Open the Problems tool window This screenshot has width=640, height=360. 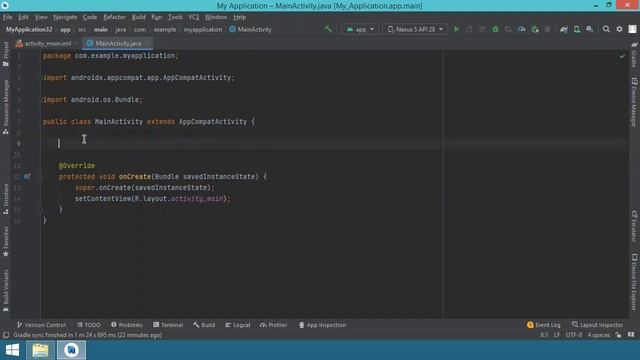tap(127, 325)
